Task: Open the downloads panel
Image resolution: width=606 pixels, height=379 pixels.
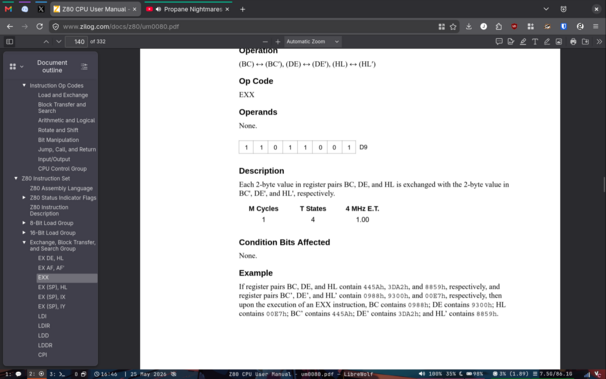Action: point(469,27)
